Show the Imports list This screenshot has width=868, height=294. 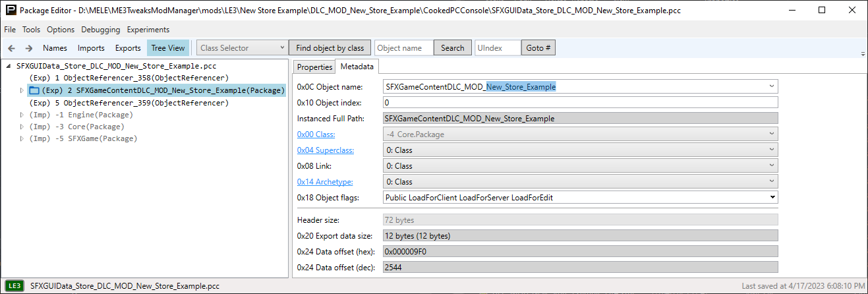[x=91, y=48]
